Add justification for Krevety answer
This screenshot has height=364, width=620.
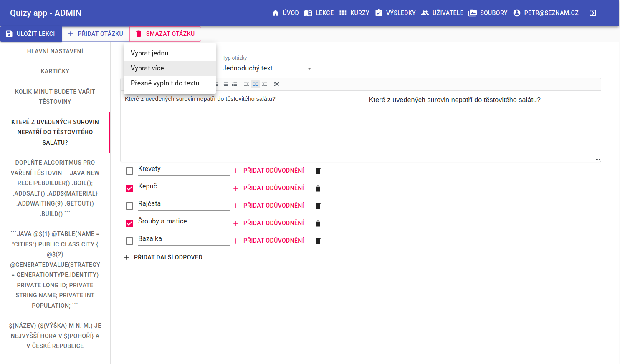coord(268,171)
